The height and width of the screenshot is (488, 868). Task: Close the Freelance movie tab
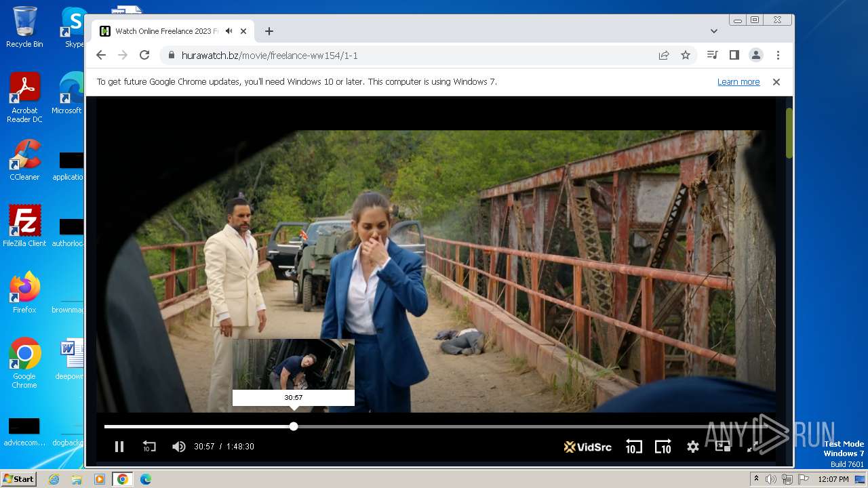243,31
